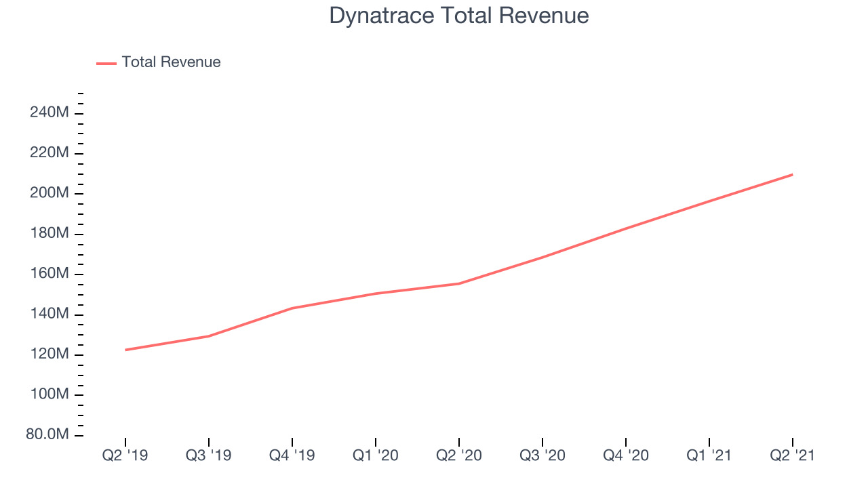Click the Dynatrace Total Revenue chart title
The height and width of the screenshot is (488, 868).
[x=459, y=16]
